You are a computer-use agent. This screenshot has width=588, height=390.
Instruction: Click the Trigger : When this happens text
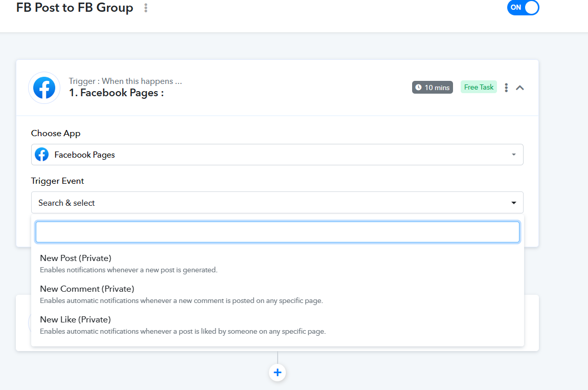click(125, 81)
